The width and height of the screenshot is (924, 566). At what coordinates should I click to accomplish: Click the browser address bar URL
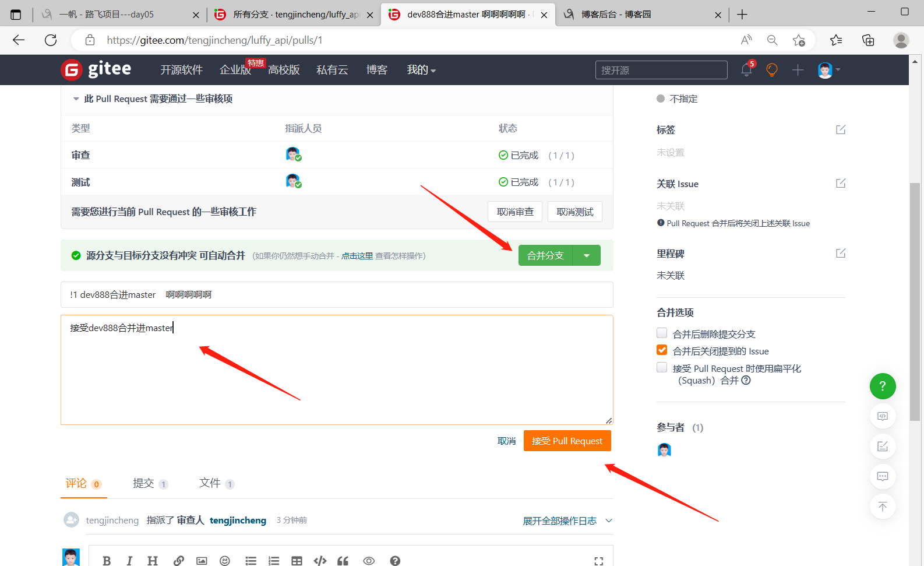coord(214,40)
